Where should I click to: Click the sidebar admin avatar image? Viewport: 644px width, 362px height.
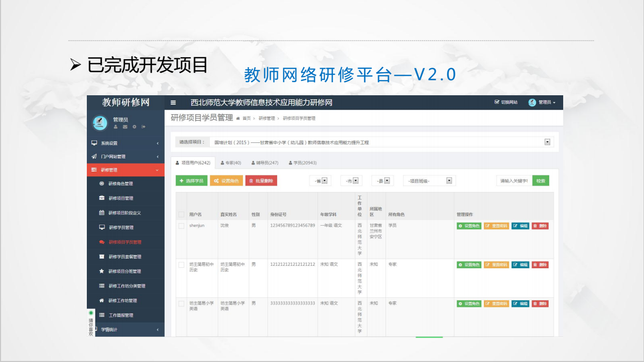(x=100, y=122)
